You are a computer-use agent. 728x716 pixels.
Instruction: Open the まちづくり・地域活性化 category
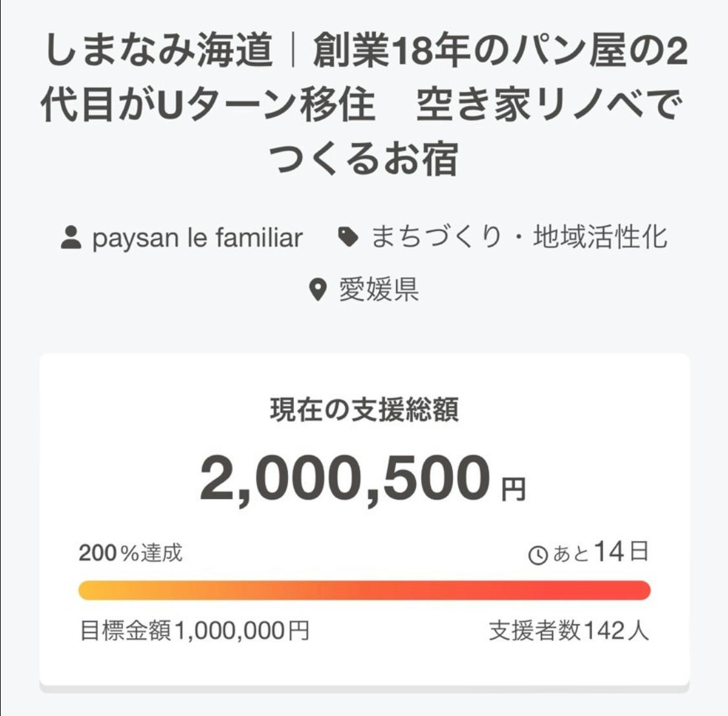point(519,238)
